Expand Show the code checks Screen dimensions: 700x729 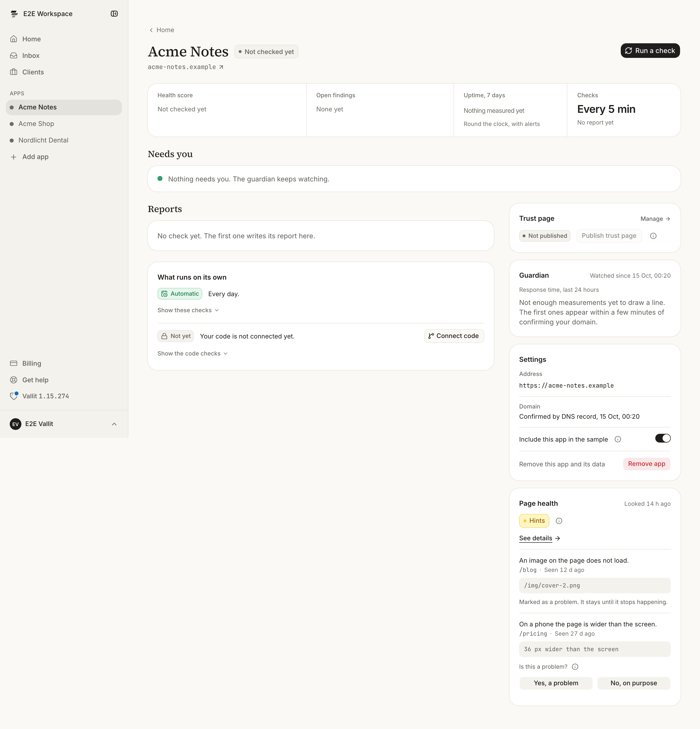click(x=192, y=353)
